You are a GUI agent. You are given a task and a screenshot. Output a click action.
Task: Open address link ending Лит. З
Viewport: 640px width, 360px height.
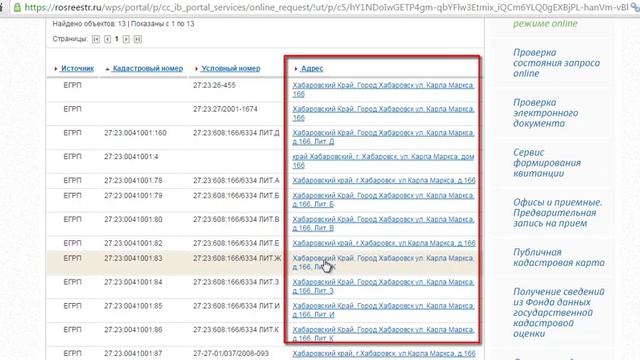pyautogui.click(x=383, y=286)
